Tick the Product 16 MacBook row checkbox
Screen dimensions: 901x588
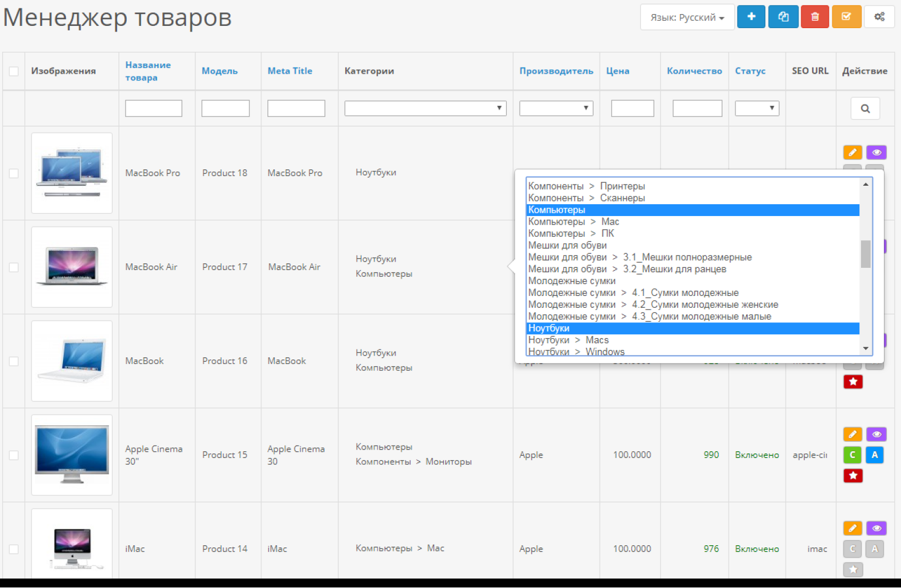tap(14, 361)
